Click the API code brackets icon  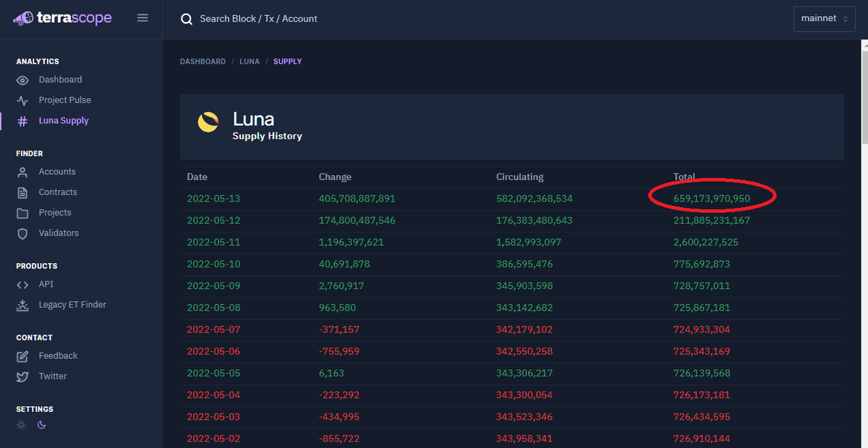coord(22,285)
